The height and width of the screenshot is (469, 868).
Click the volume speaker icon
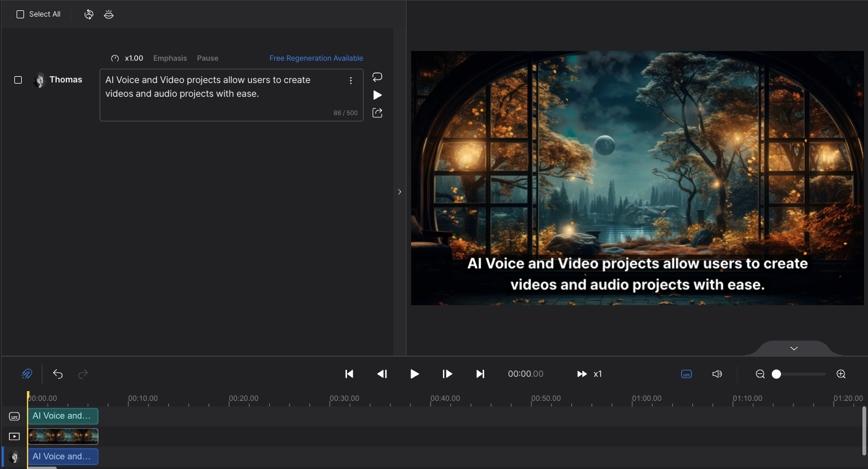[717, 374]
